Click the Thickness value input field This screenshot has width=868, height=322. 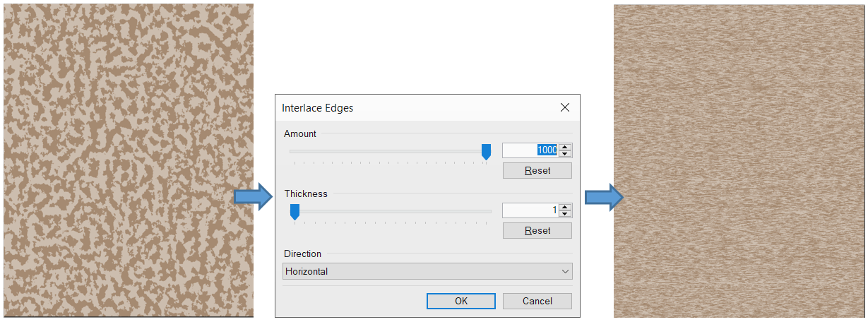pos(530,210)
